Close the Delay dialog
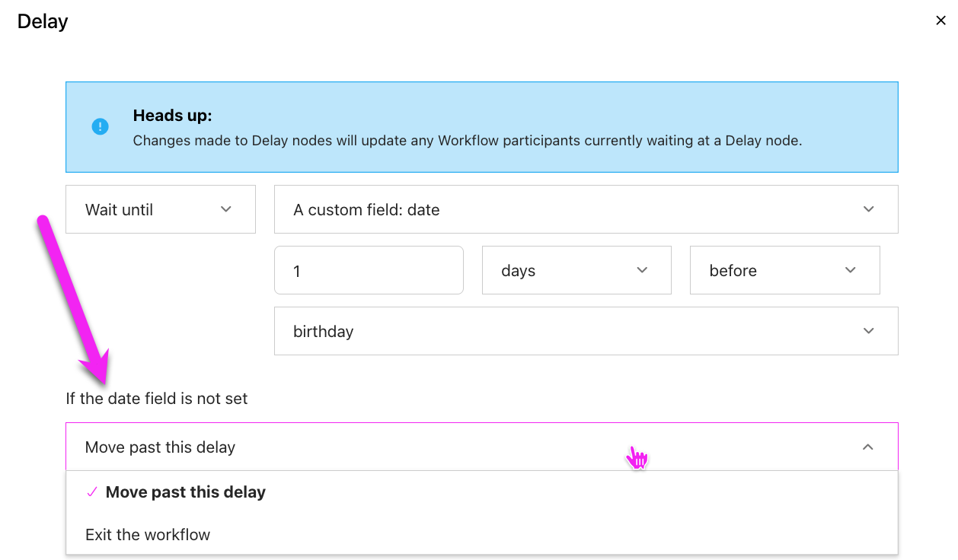The image size is (958, 560). click(940, 21)
